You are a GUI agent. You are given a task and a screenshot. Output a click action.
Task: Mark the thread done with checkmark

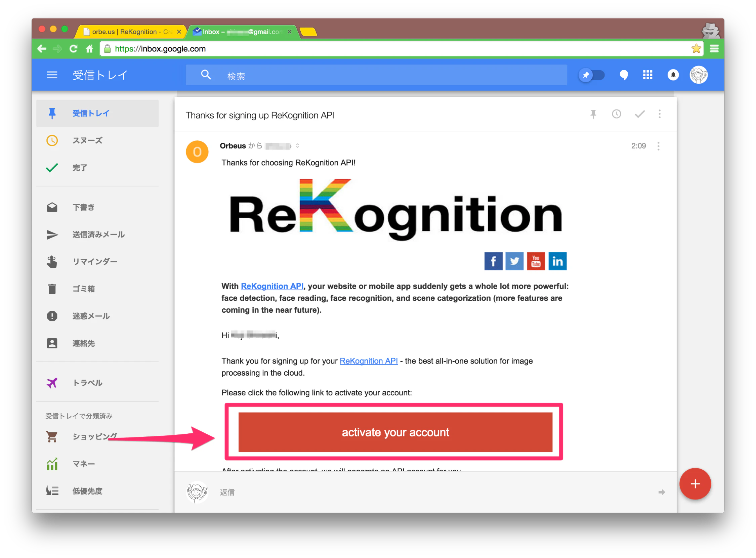[x=639, y=114]
